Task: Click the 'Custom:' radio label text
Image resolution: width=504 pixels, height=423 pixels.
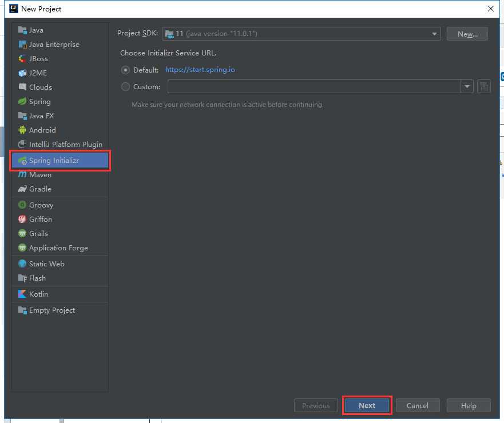Action: pyautogui.click(x=146, y=87)
